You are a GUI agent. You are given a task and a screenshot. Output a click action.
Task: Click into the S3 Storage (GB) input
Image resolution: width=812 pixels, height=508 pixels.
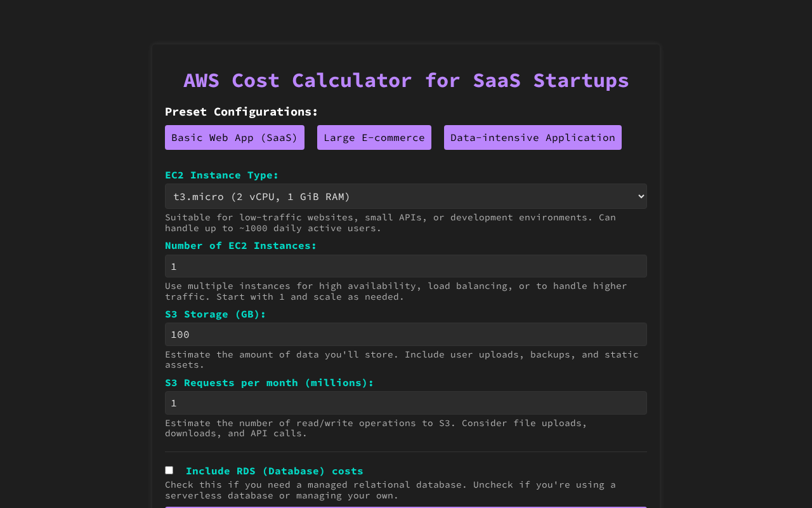click(x=405, y=335)
